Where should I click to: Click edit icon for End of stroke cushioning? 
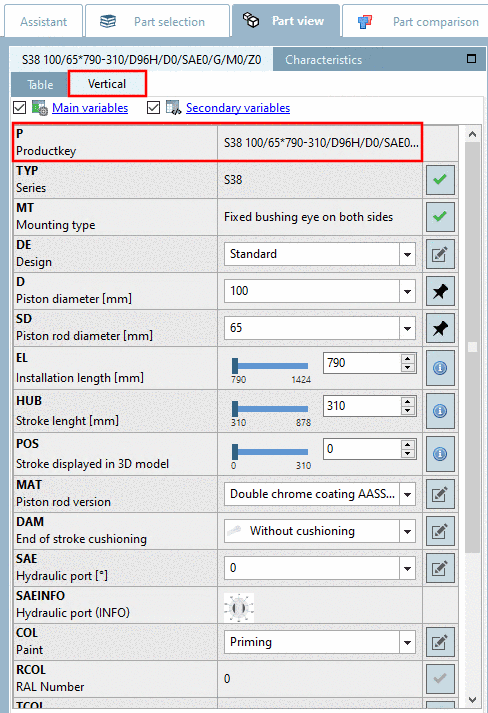tap(440, 531)
